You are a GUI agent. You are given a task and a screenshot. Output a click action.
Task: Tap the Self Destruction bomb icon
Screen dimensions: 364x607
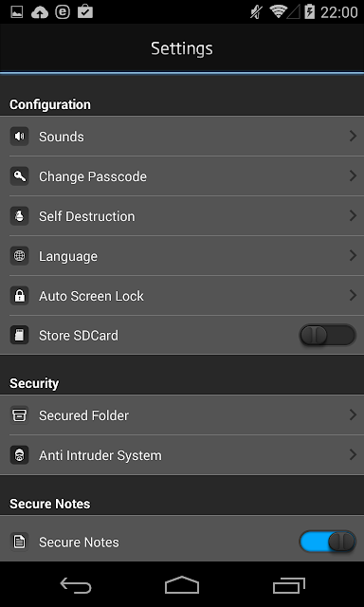(x=19, y=216)
